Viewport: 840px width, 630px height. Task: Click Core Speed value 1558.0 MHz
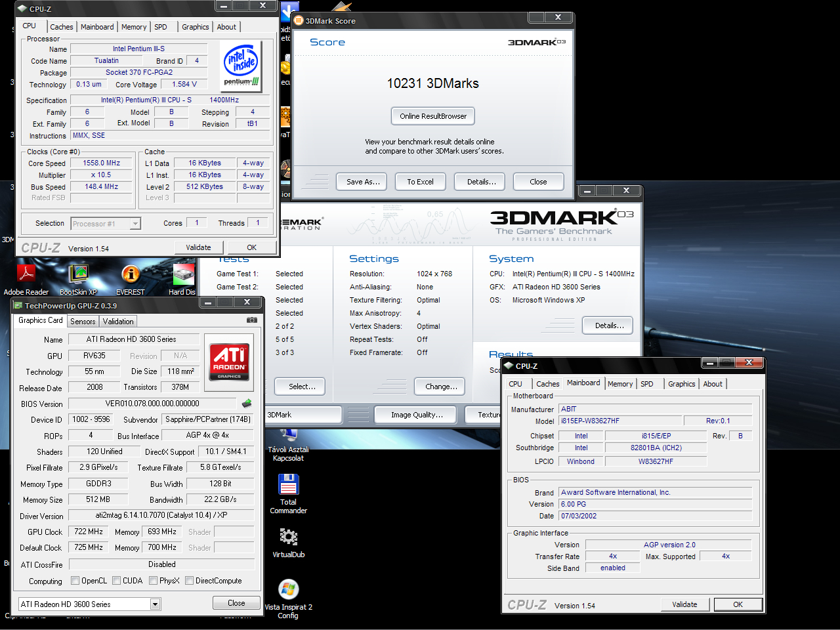pos(102,163)
